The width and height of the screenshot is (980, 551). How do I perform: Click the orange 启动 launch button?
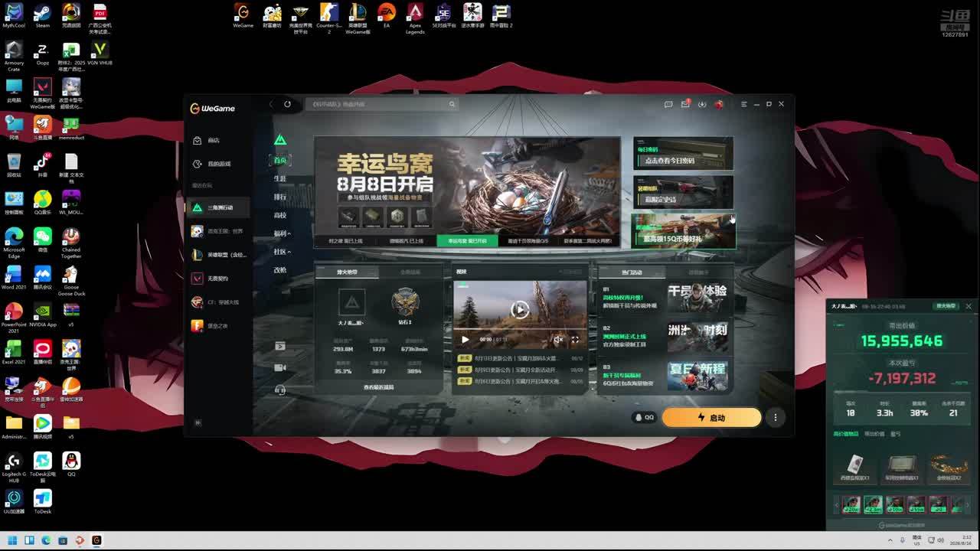711,418
